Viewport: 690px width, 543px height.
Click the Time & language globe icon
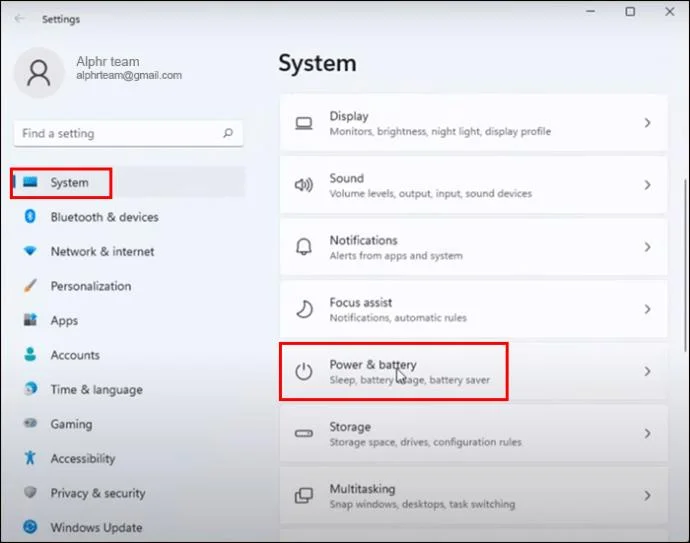[x=30, y=389]
